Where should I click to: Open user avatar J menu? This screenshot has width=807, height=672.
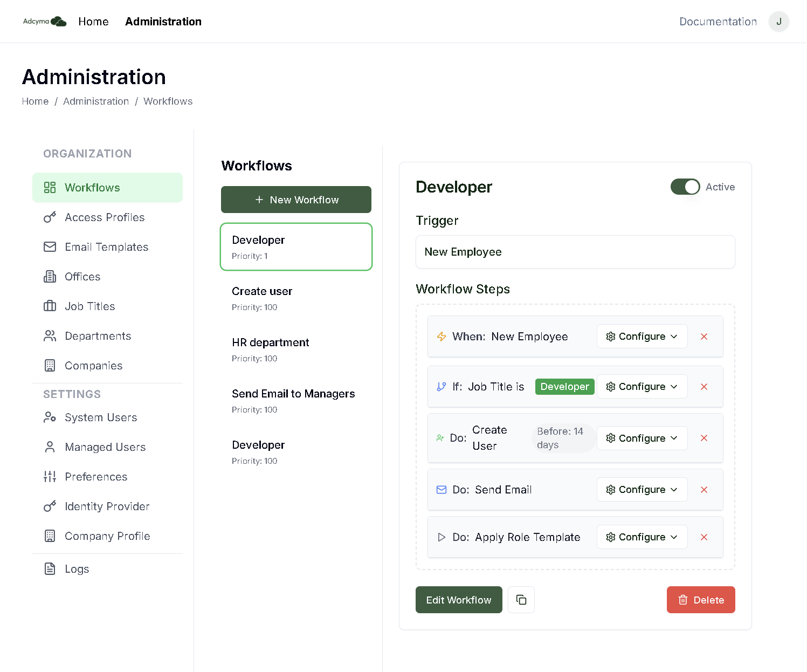(778, 22)
